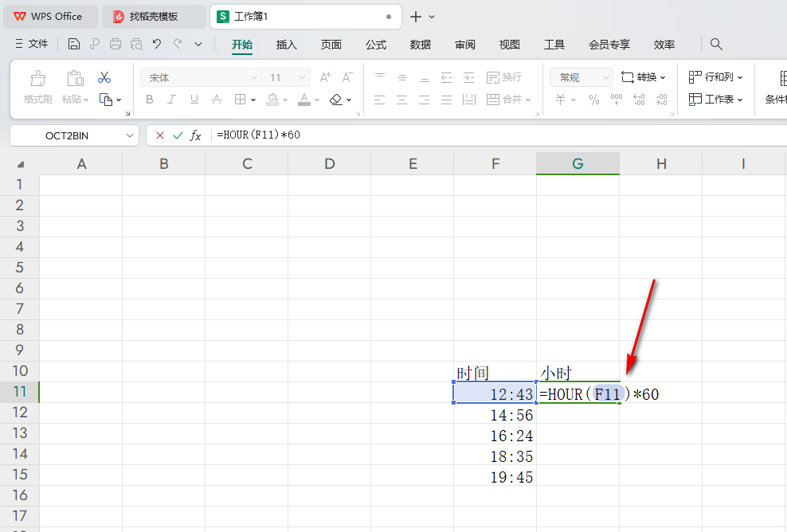Image resolution: width=787 pixels, height=532 pixels.
Task: Confirm formula with green checkmark
Action: point(178,135)
